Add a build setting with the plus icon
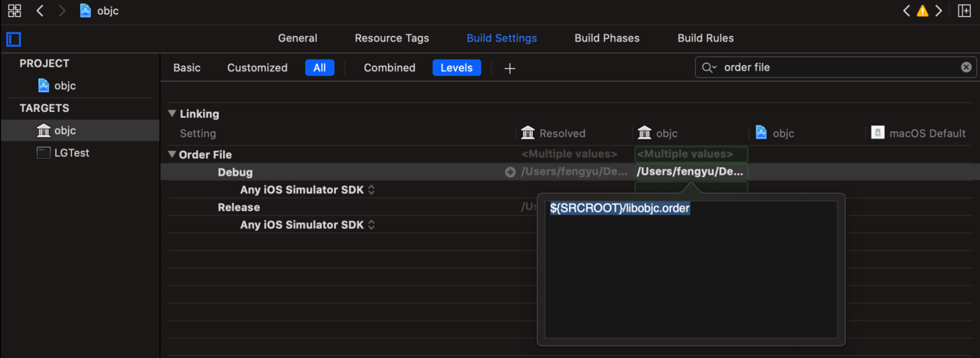The image size is (980, 358). (x=510, y=68)
